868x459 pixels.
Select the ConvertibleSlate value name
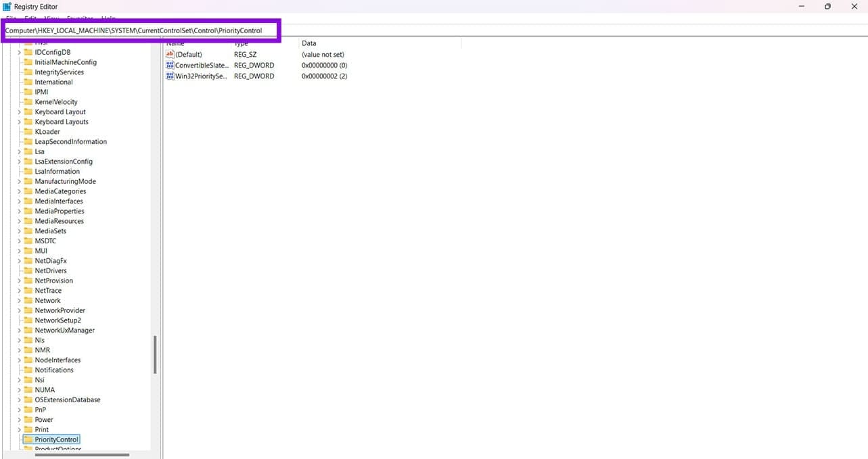tap(202, 65)
